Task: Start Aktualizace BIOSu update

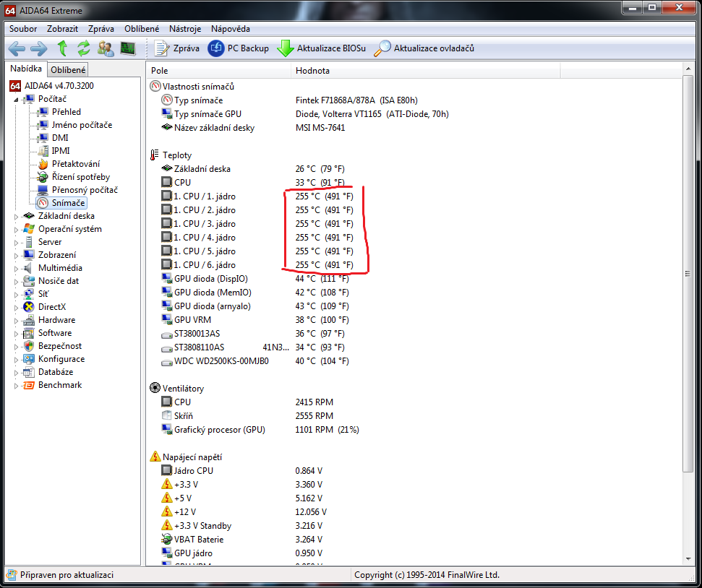Action: point(321,48)
